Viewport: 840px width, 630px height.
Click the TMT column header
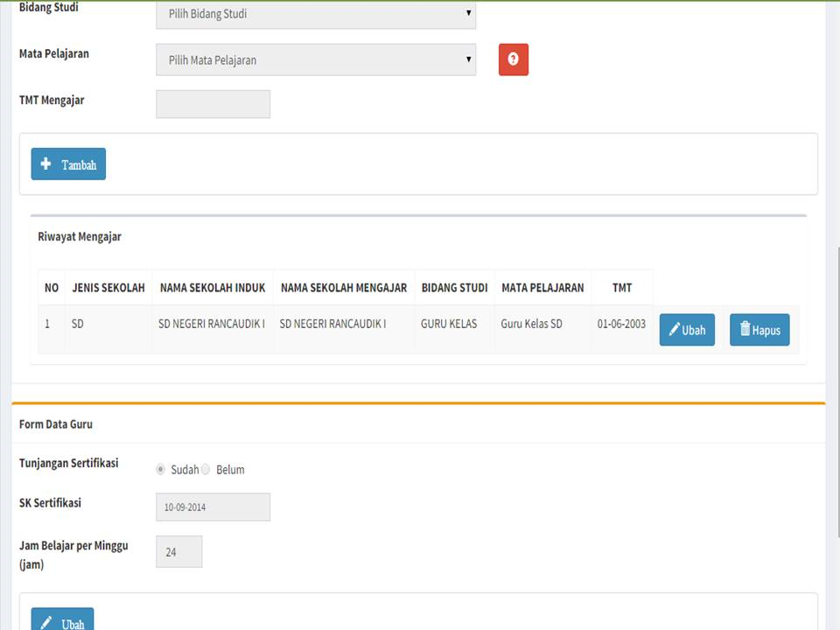pos(622,288)
